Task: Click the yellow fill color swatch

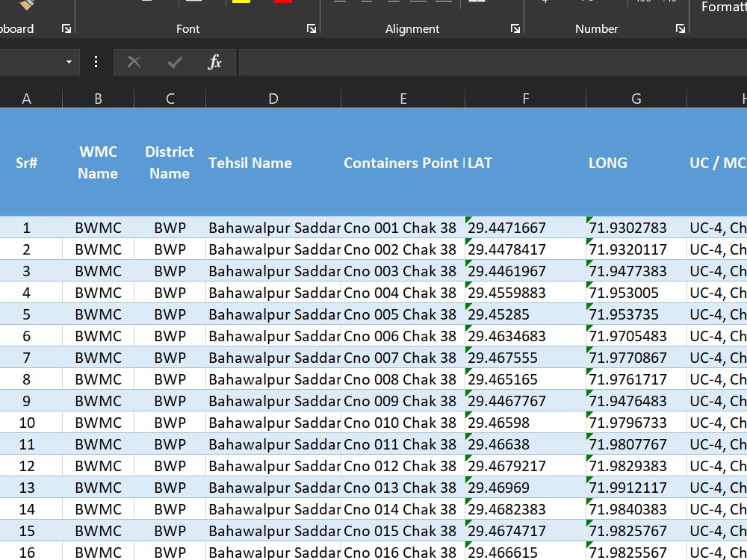Action: click(241, 1)
